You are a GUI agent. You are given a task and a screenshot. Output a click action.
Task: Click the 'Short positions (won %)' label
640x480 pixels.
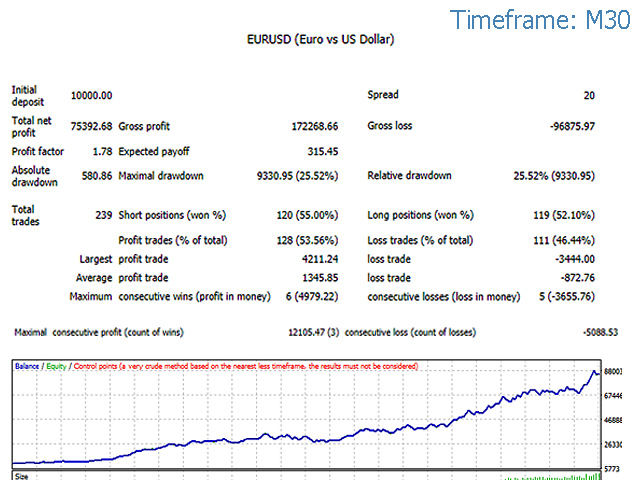pyautogui.click(x=172, y=215)
